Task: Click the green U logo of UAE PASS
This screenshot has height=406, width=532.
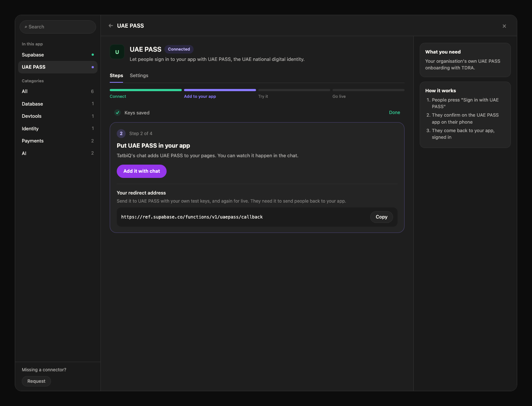Action: pyautogui.click(x=117, y=52)
